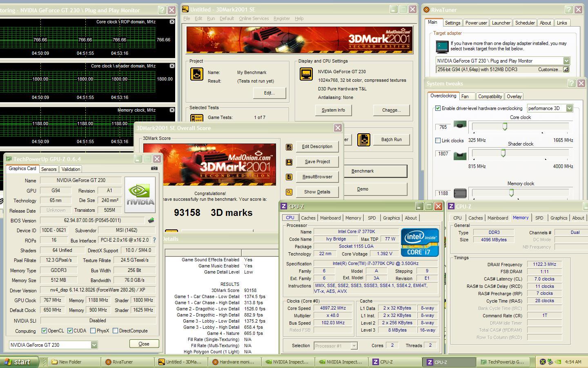Click RivaTuner window help question button
The height and width of the screenshot is (368, 588).
[x=568, y=9]
